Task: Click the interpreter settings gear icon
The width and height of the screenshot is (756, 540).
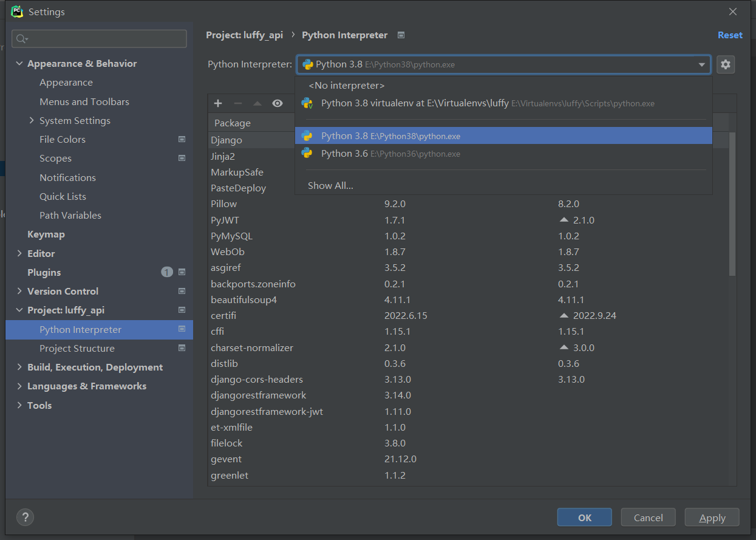Action: tap(726, 64)
